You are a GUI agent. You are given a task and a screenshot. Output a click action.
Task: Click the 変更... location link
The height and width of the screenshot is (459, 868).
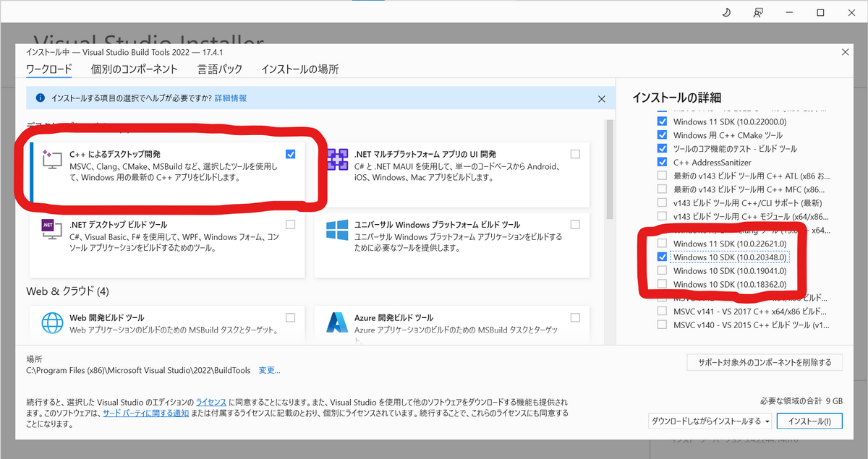tap(269, 370)
